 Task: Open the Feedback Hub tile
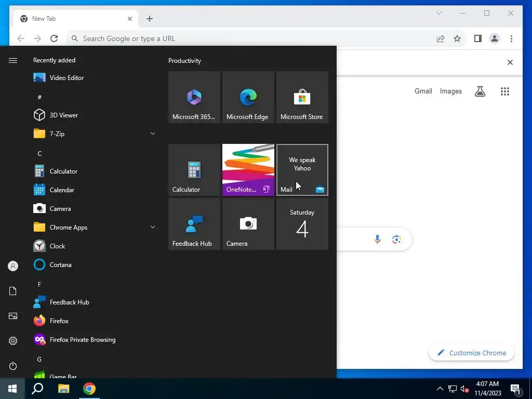pos(194,224)
